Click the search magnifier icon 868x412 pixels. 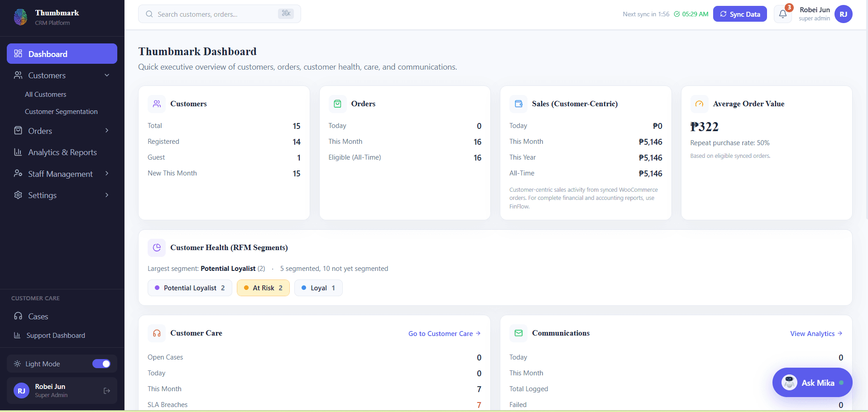pyautogui.click(x=149, y=14)
